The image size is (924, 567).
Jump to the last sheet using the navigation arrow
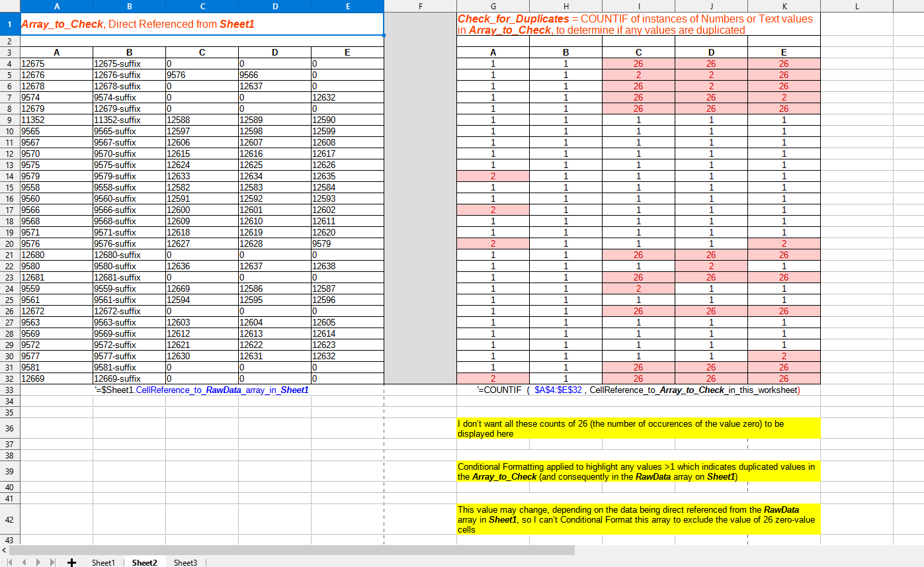[53, 563]
